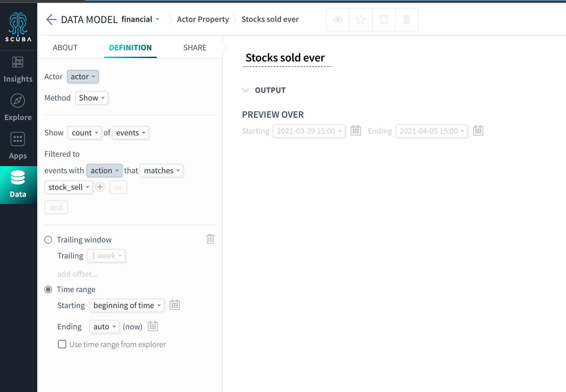Click the 'or' filter button
Viewport: 566px width, 392px height.
click(118, 187)
